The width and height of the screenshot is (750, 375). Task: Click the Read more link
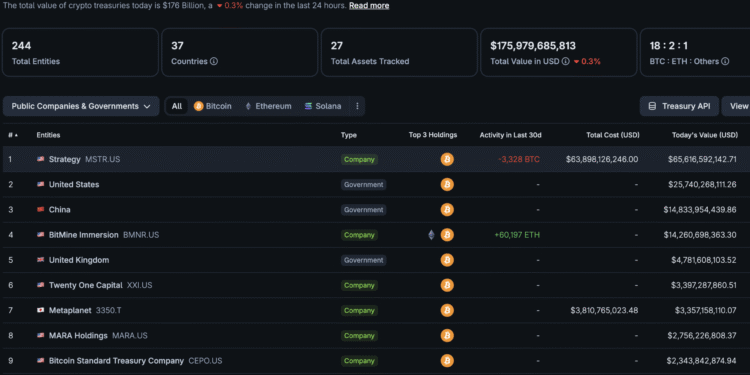(369, 6)
